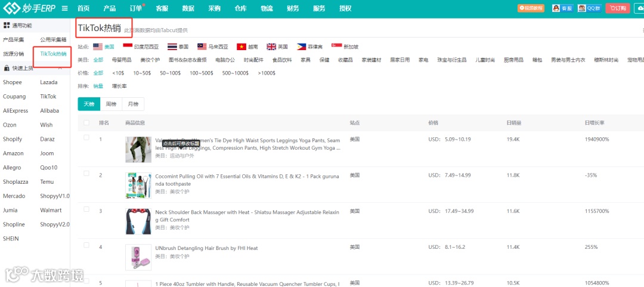This screenshot has height=287, width=644.
Task: Filter price by <10$
Action: (x=118, y=73)
